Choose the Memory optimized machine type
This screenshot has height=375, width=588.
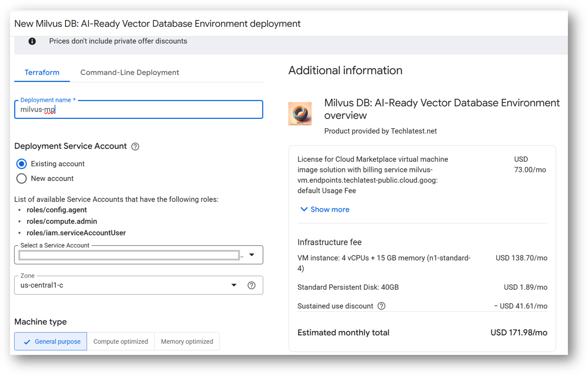187,341
